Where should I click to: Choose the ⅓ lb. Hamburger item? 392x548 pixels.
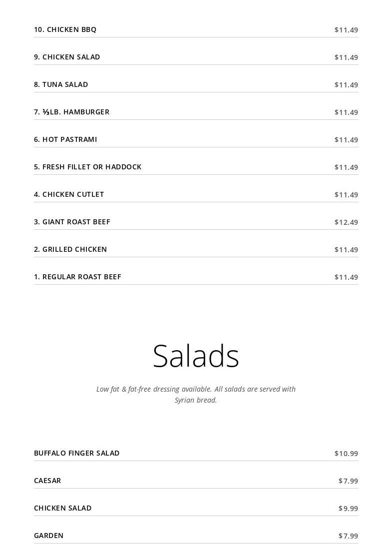72,112
